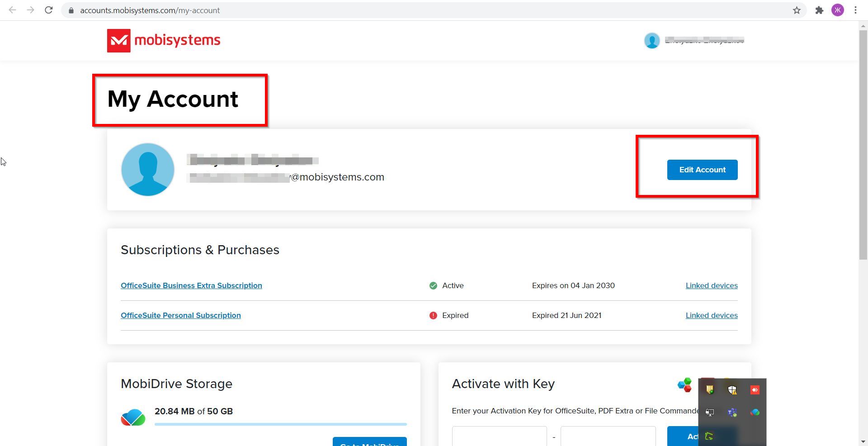The height and width of the screenshot is (446, 868).
Task: Click the page vertical scrollbar thumb
Action: pos(863,145)
